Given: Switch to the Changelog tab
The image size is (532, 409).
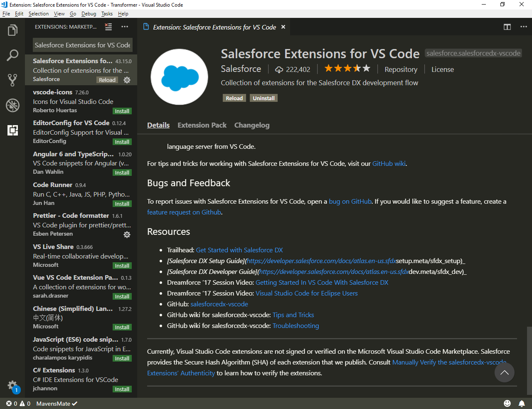Looking at the screenshot, I should tap(252, 125).
